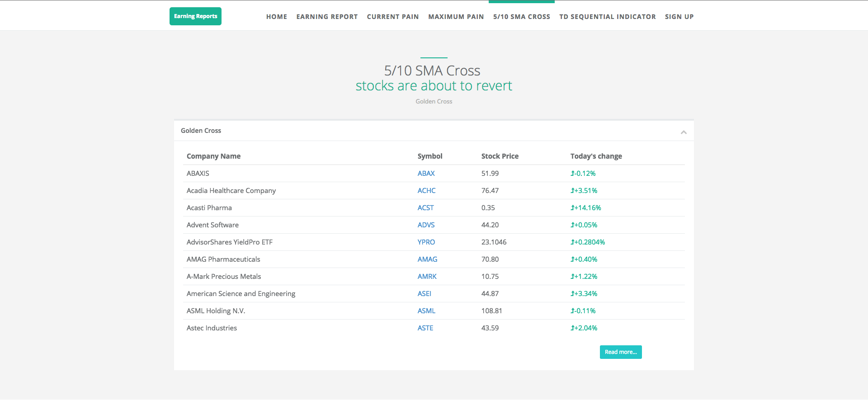Open the TD Sequential Indicator page
Viewport: 868px width, 400px height.
608,17
